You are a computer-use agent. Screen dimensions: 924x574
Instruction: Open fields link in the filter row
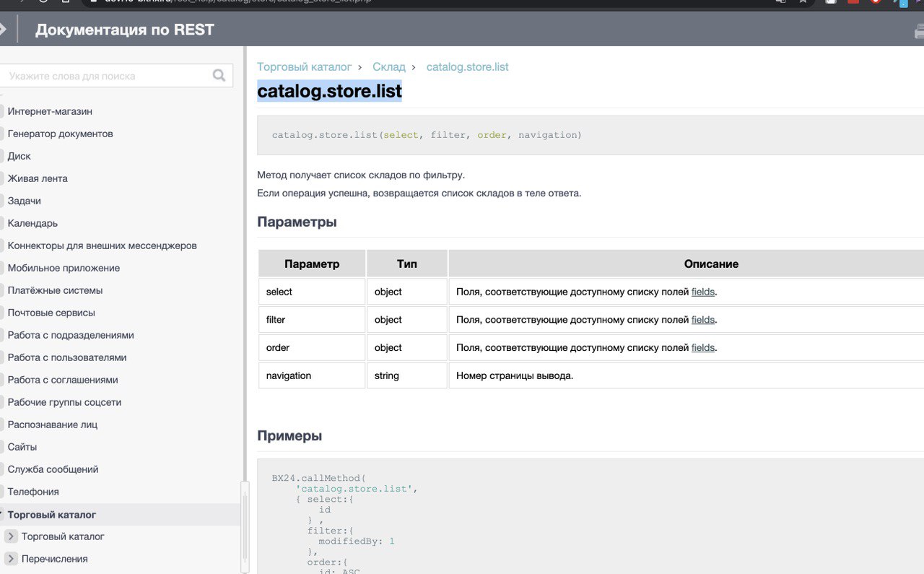[702, 320]
